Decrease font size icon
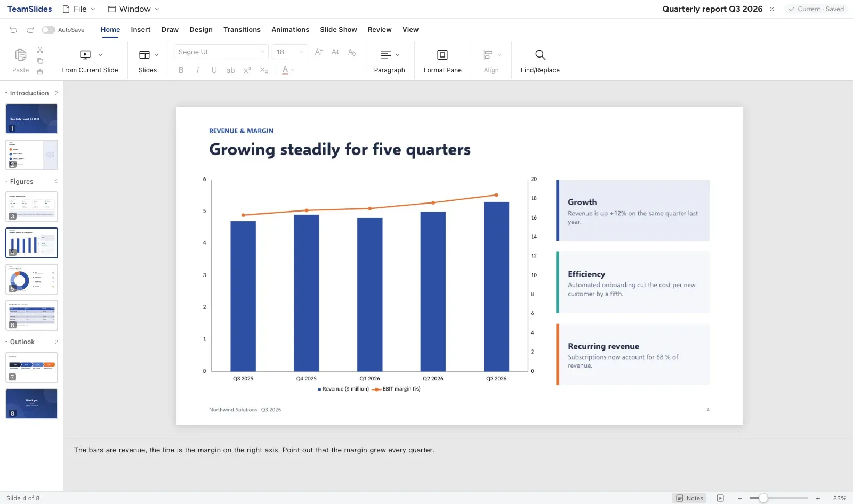The width and height of the screenshot is (853, 504). click(335, 52)
